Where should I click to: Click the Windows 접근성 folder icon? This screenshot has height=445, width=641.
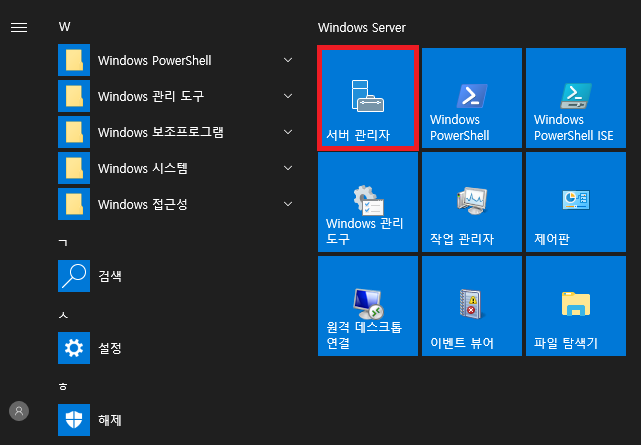point(74,204)
